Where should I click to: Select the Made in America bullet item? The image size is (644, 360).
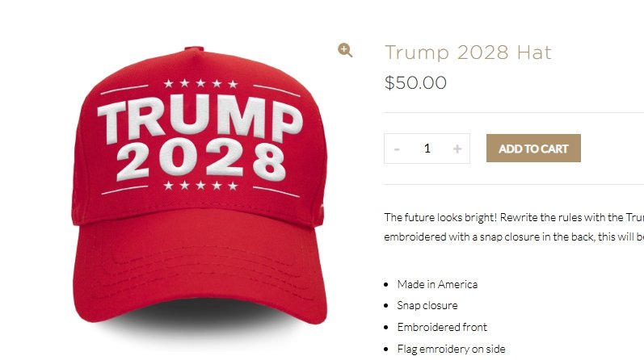[437, 284]
